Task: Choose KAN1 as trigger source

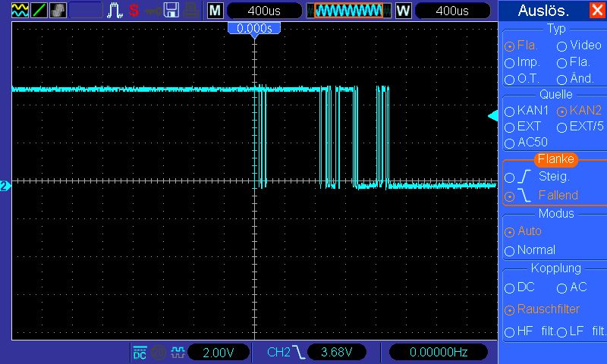Action: click(x=527, y=111)
